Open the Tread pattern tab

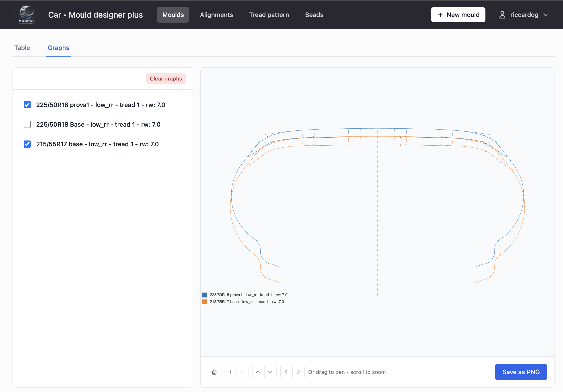[x=269, y=14]
